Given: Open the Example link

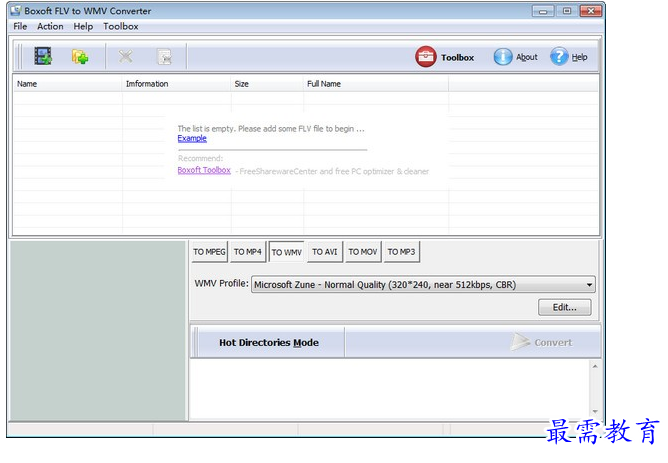Looking at the screenshot, I should (192, 138).
